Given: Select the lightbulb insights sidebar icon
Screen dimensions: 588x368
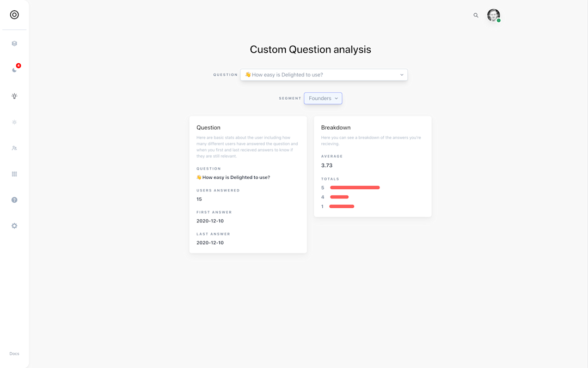Looking at the screenshot, I should (14, 96).
